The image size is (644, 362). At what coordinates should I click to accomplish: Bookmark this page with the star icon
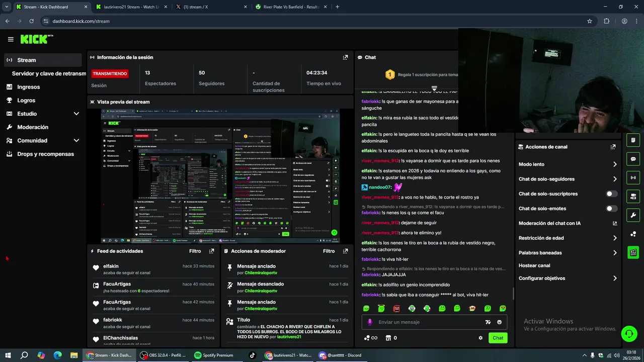pyautogui.click(x=590, y=21)
